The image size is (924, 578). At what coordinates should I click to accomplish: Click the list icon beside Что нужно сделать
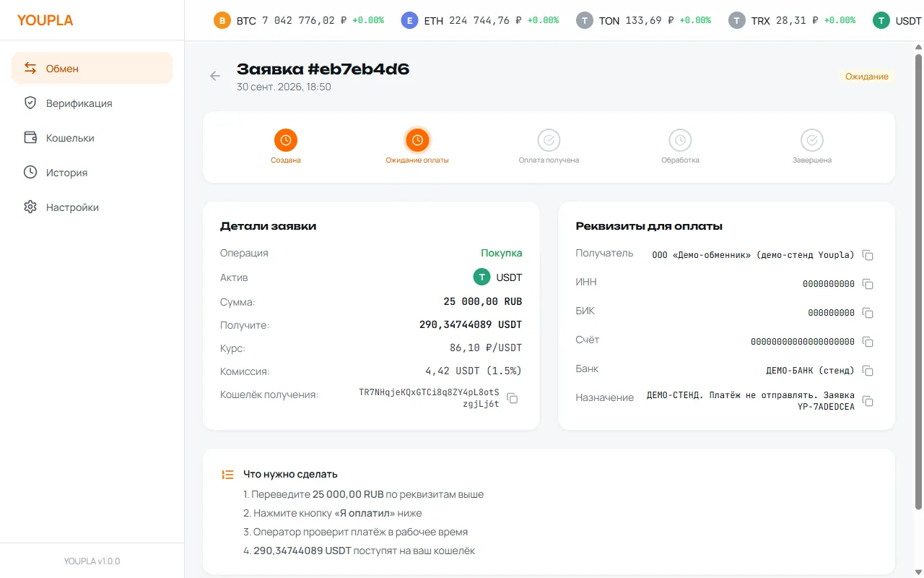[x=227, y=475]
